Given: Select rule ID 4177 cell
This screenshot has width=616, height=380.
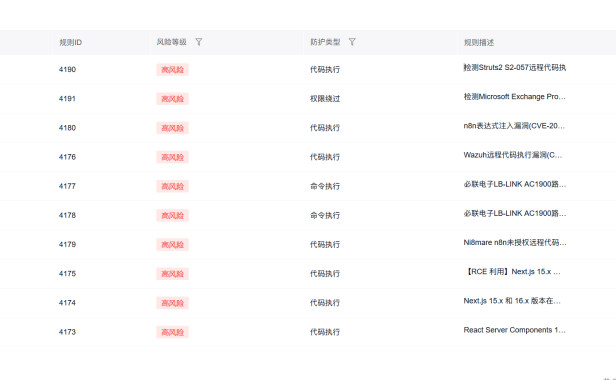Looking at the screenshot, I should [x=67, y=186].
